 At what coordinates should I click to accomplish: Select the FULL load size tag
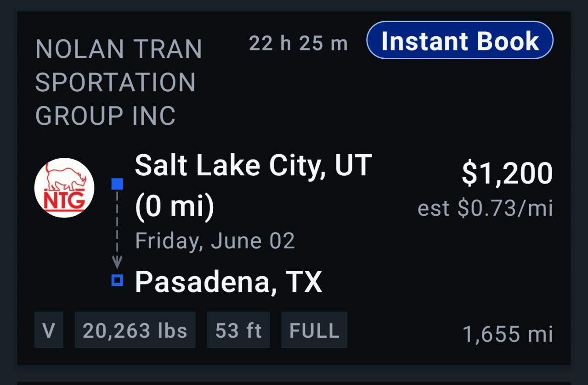(314, 330)
